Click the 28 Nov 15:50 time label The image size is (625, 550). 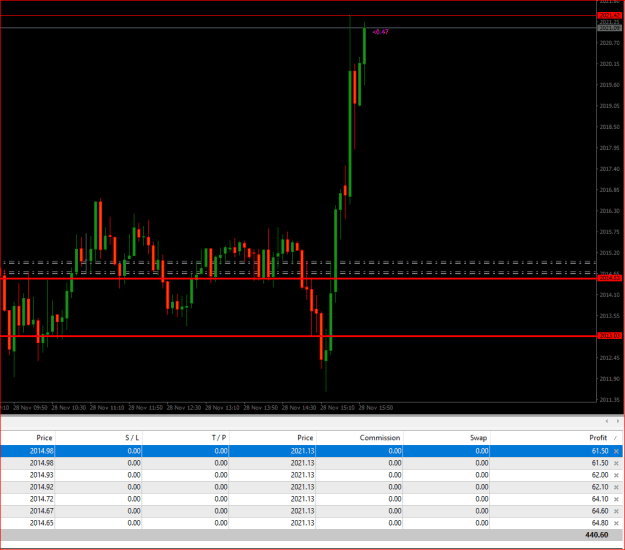pyautogui.click(x=375, y=408)
